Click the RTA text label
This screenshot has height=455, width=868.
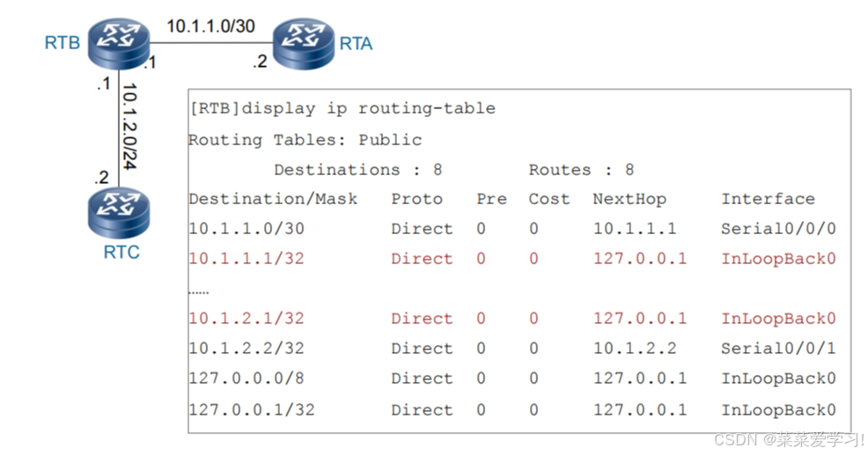click(356, 43)
